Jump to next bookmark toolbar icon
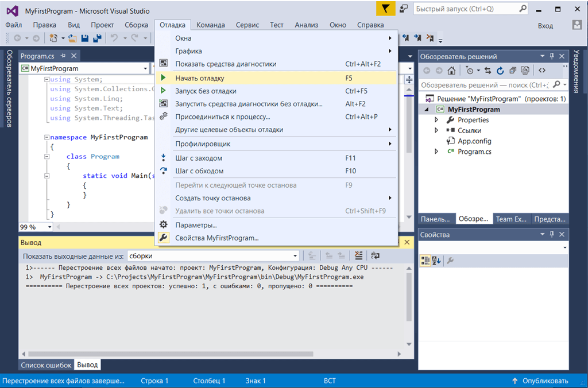588x388 pixels. [x=417, y=38]
